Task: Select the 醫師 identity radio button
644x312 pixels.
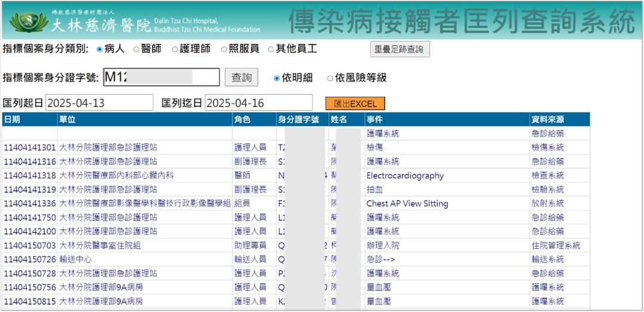Action: coord(136,49)
